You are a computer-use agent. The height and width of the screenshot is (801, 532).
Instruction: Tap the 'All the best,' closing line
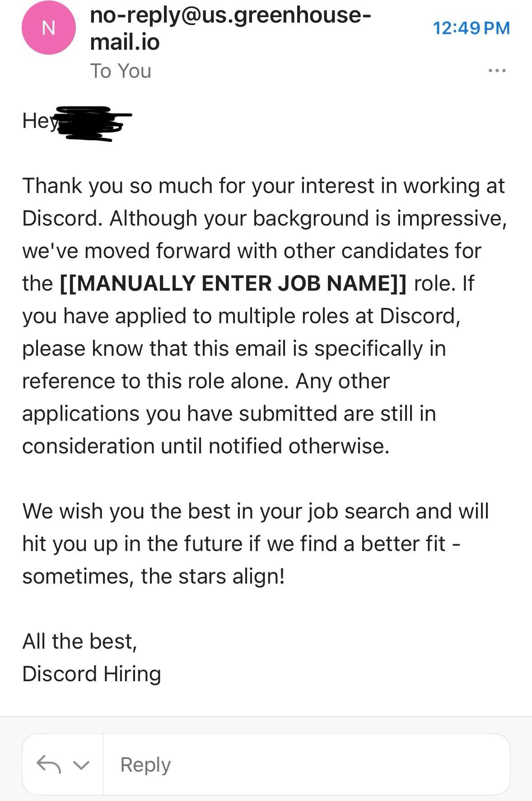[x=79, y=641]
